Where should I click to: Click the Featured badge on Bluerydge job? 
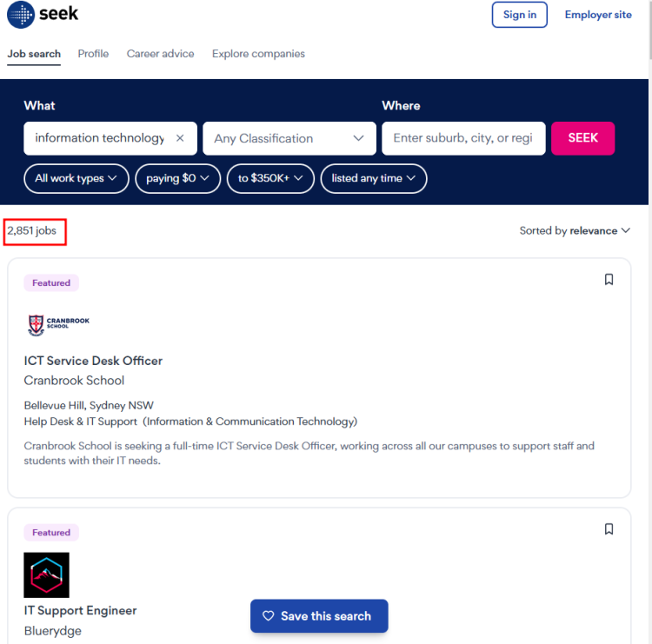click(x=51, y=533)
